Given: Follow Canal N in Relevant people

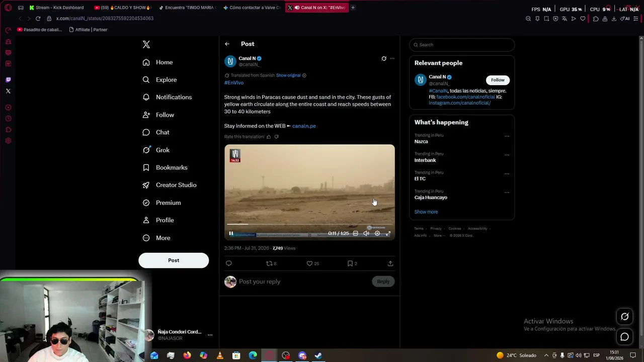Looking at the screenshot, I should click(498, 80).
